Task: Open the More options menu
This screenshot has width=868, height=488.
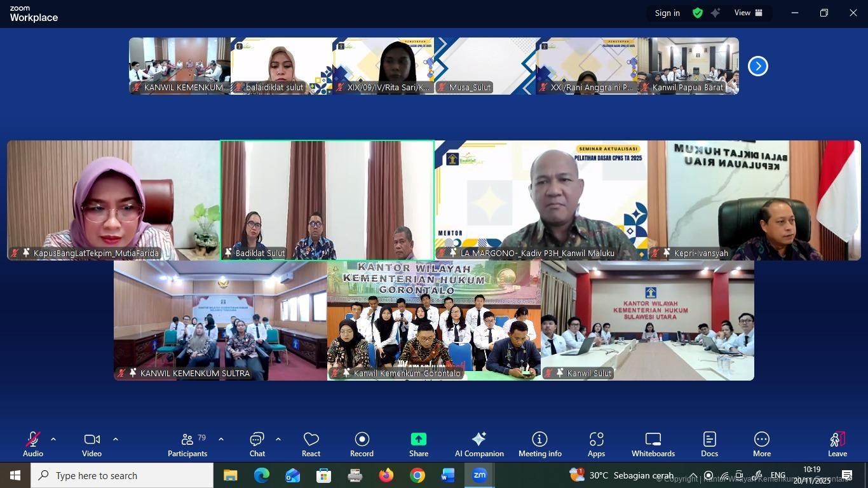Action: pyautogui.click(x=762, y=444)
